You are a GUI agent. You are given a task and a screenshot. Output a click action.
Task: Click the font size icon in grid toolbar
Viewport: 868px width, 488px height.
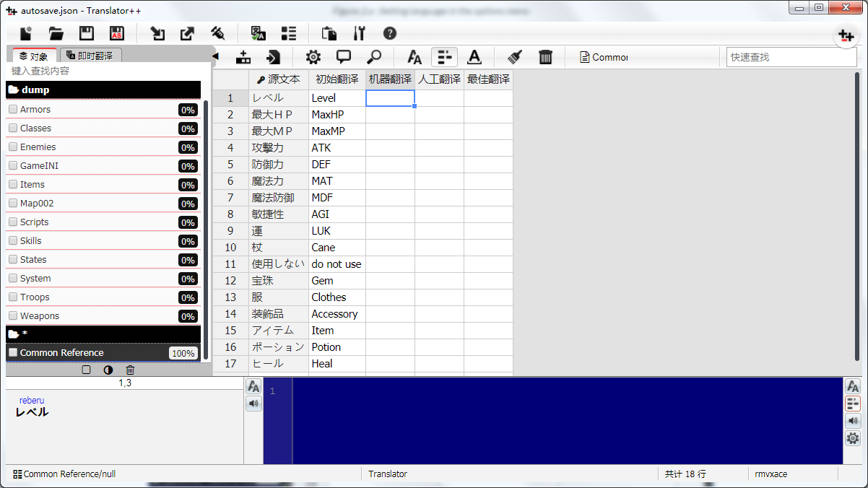[x=415, y=57]
